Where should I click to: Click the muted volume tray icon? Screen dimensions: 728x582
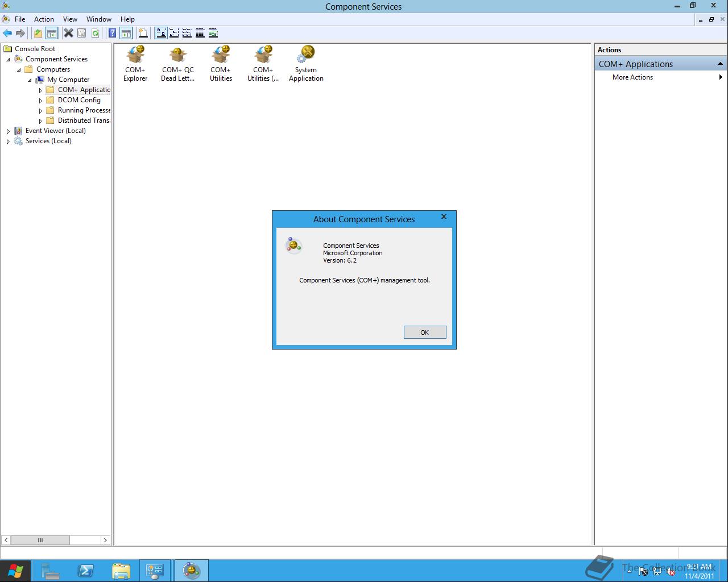click(x=671, y=572)
